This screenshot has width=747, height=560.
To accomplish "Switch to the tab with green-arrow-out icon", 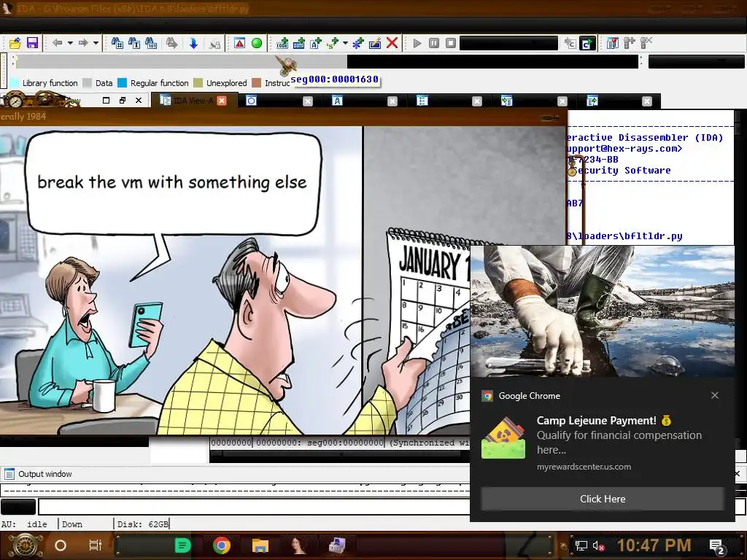I will [619, 101].
